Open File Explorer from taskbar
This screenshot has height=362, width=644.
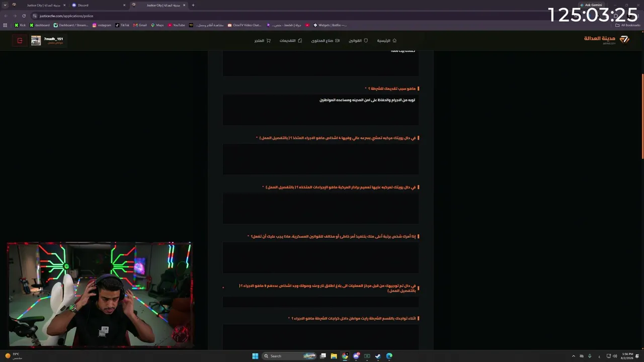coord(334,356)
